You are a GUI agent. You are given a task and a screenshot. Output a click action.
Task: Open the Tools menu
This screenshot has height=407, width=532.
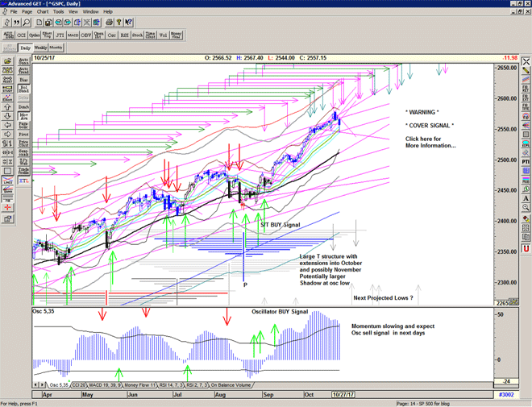[59, 12]
